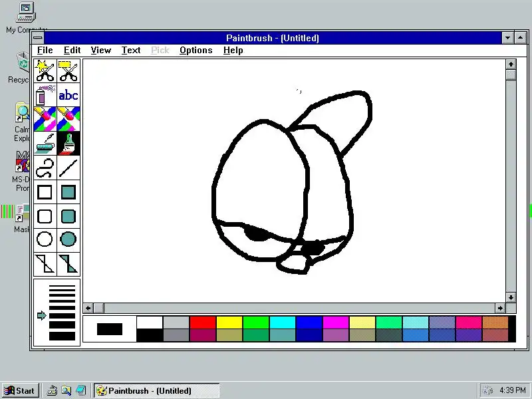532x399 pixels.
Task: Select the highlighted Brush tool
Action: (68, 143)
